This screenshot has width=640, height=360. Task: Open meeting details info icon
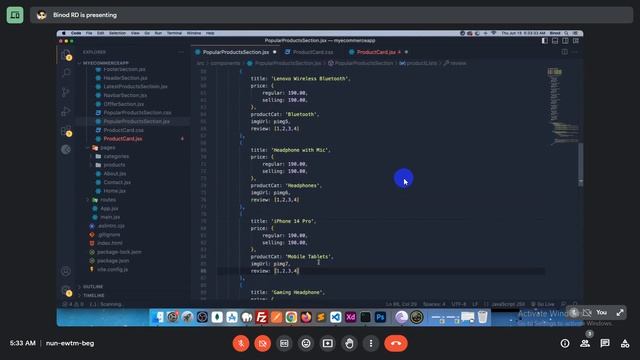pyautogui.click(x=565, y=343)
